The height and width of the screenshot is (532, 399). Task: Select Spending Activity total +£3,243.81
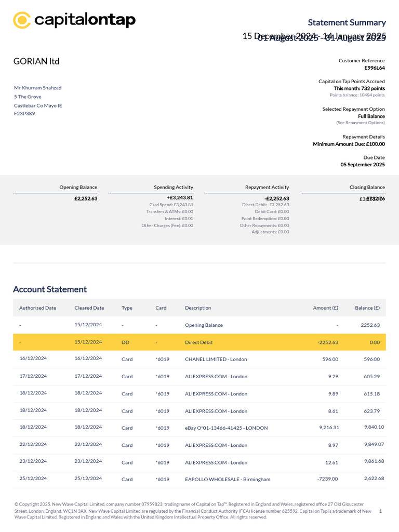point(180,198)
